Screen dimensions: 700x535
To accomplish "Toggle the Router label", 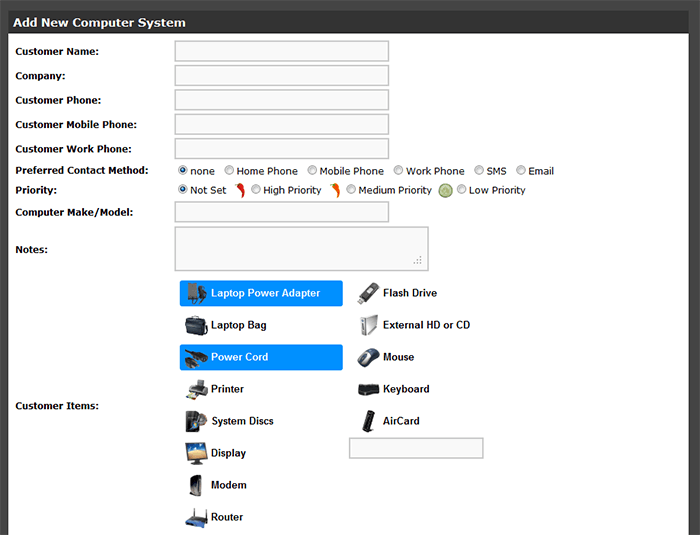I will pyautogui.click(x=227, y=517).
